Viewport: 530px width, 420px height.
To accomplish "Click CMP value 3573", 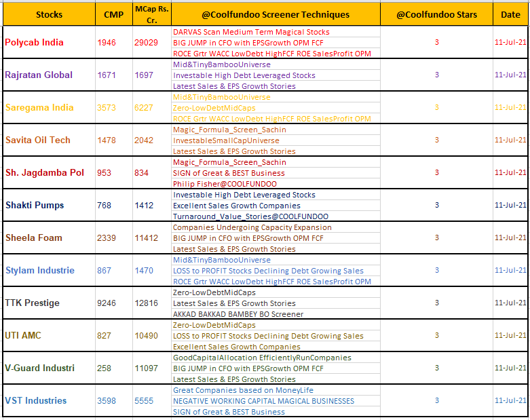I will coord(114,108).
